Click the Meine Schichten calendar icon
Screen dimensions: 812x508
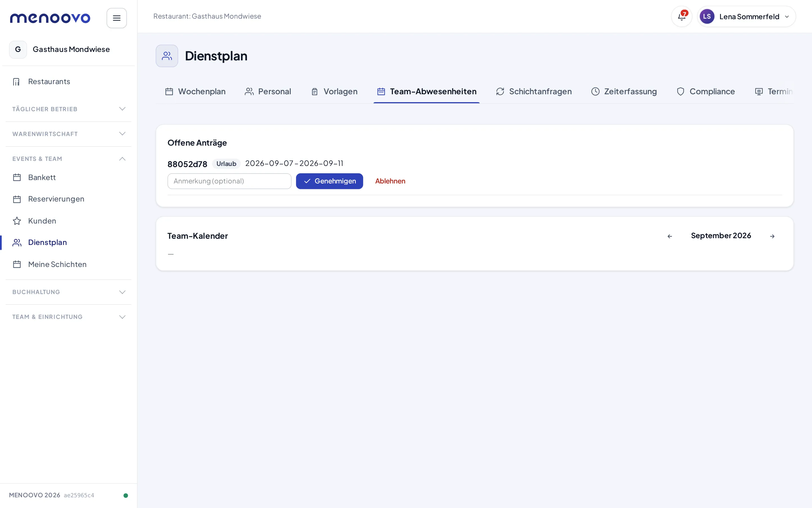17,264
